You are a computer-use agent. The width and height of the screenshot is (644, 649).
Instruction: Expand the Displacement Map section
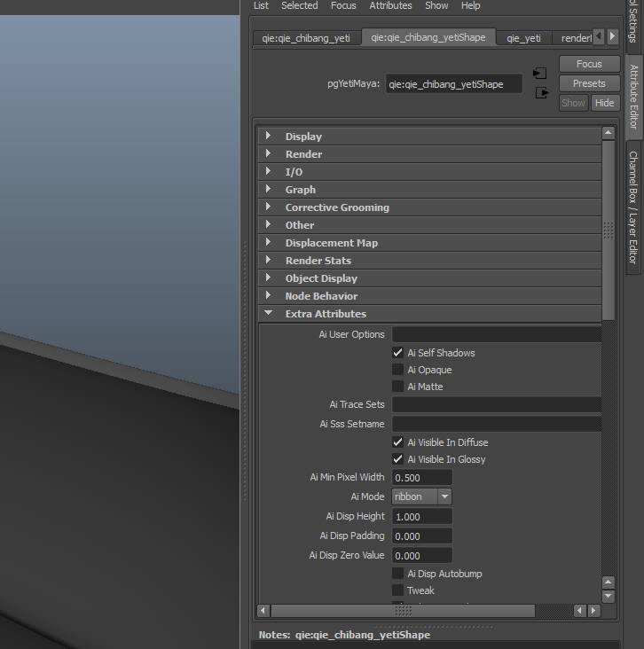click(429, 243)
